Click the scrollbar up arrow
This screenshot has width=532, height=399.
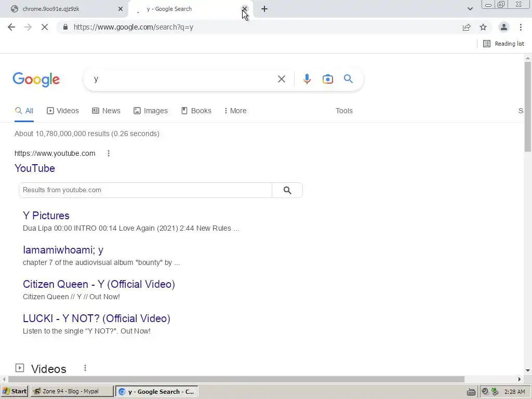[x=528, y=58]
